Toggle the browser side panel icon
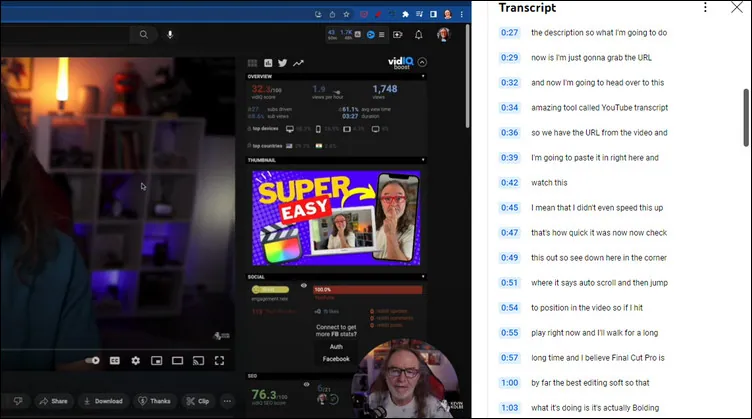This screenshot has width=752, height=419. [434, 14]
